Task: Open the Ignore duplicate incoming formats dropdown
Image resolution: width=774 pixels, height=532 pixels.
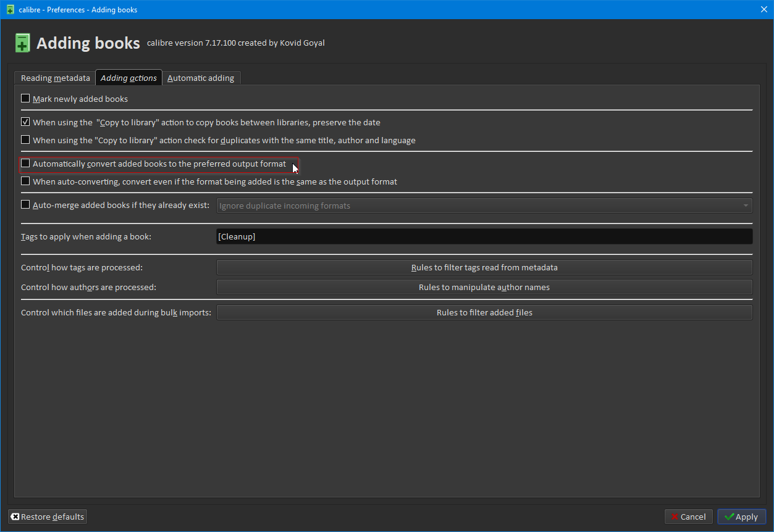Action: [484, 206]
